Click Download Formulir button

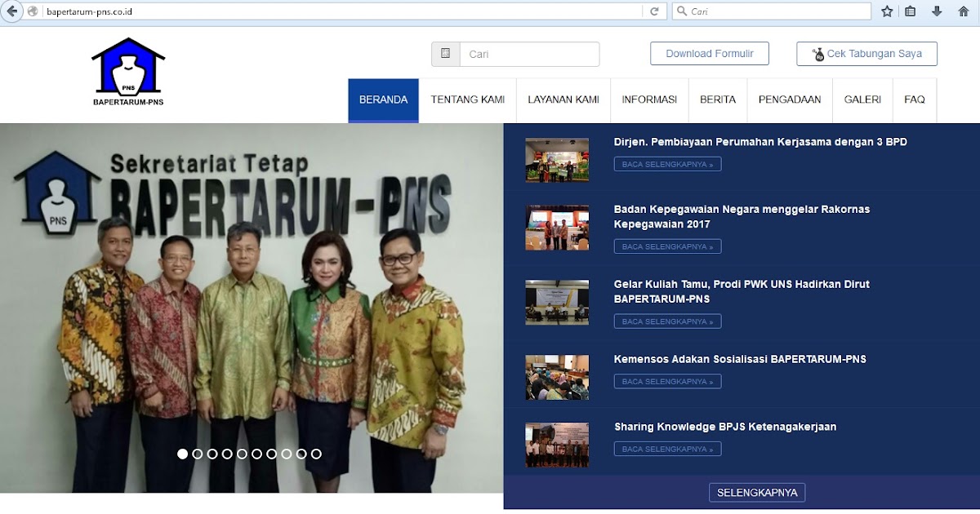point(710,54)
